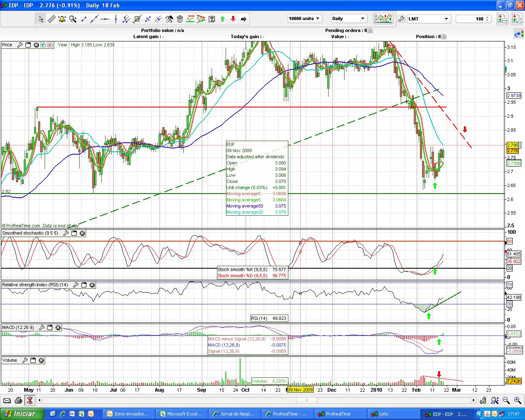Click the order book trading icon
Screen dimensions: 525x420
502,18
